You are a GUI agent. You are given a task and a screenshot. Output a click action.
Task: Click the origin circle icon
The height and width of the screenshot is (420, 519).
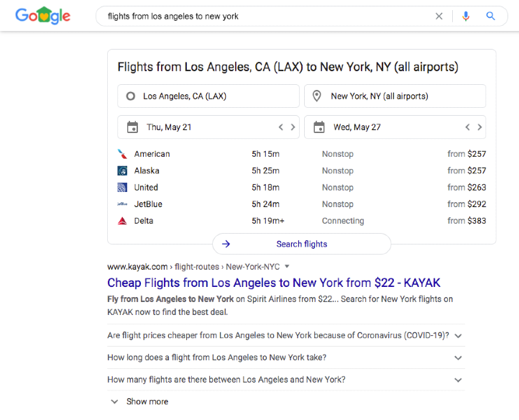(131, 96)
